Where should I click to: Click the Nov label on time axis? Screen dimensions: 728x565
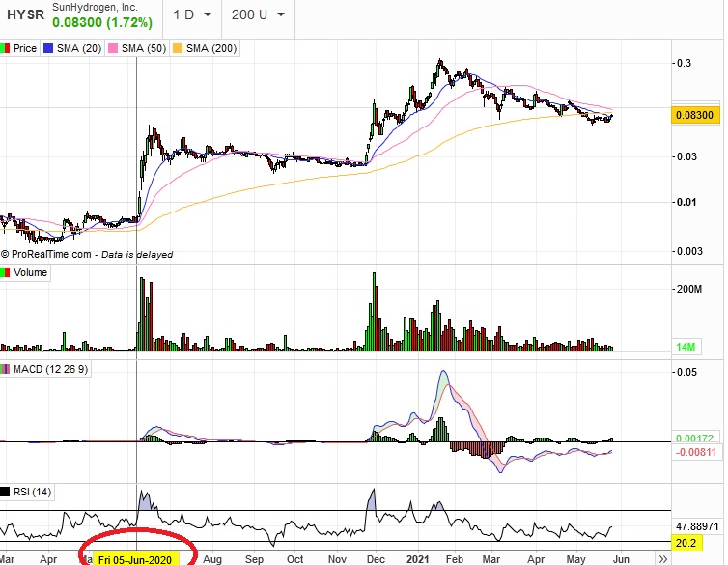tap(337, 559)
